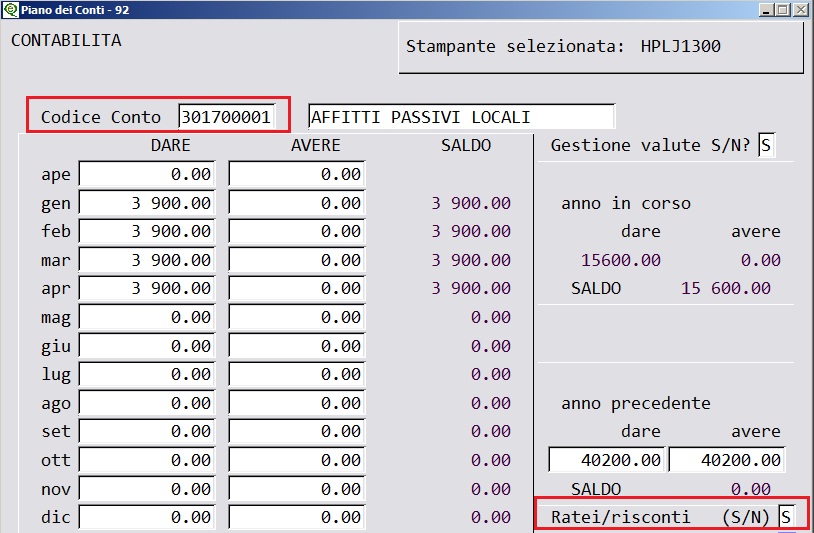Select the lug DARE field
This screenshot has height=533, width=814.
point(147,374)
